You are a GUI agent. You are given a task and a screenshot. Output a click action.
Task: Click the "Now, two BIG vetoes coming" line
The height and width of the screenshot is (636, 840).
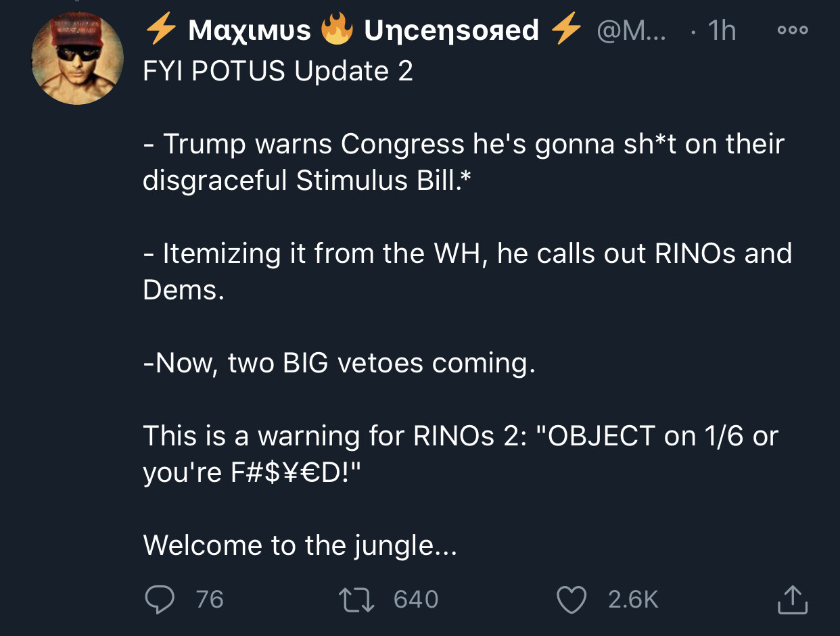pos(339,364)
